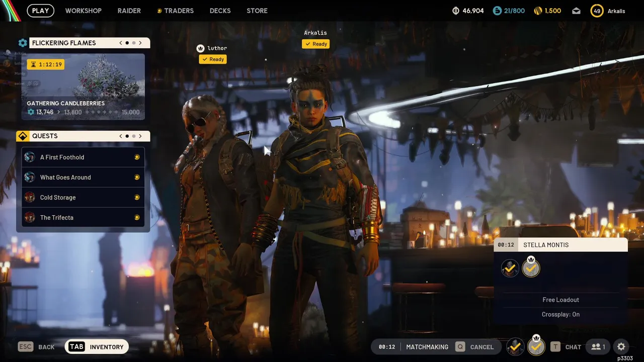The width and height of the screenshot is (644, 362).
Task: Go to previous Quests page arrow
Action: (121, 136)
